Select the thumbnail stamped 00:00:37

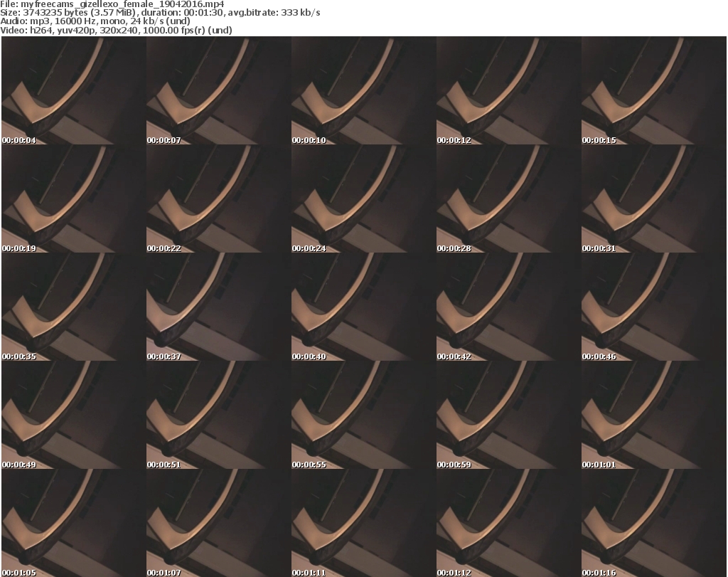[219, 307]
